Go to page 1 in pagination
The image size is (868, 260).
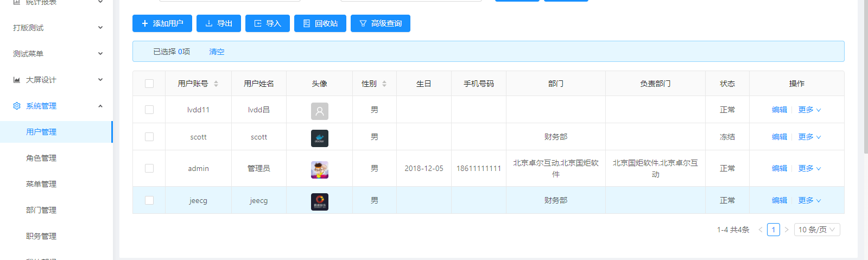click(773, 230)
